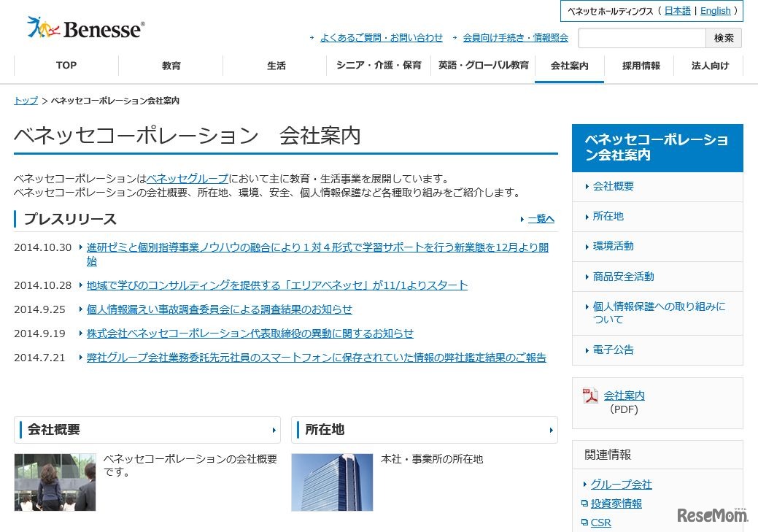Click the external-link icon beside CSR
The height and width of the screenshot is (532, 758).
click(584, 522)
